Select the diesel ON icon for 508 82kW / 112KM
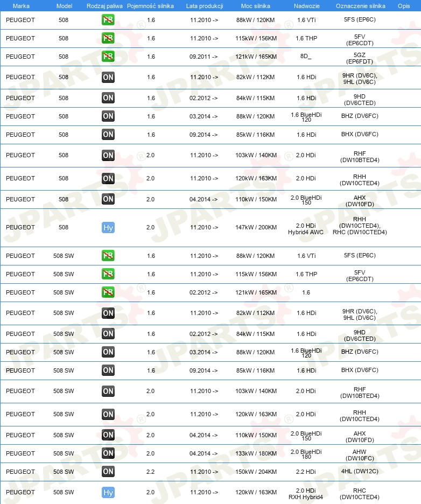The height and width of the screenshot is (504, 421). [108, 77]
